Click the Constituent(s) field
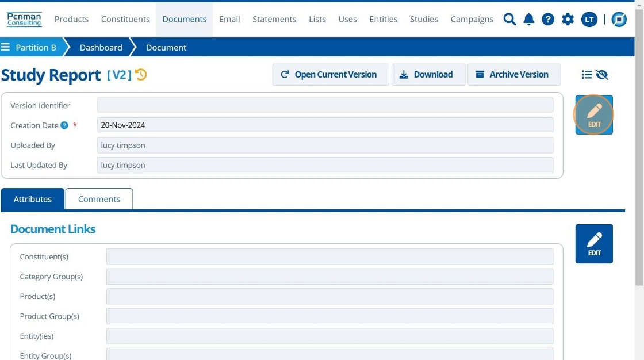 [x=329, y=257]
